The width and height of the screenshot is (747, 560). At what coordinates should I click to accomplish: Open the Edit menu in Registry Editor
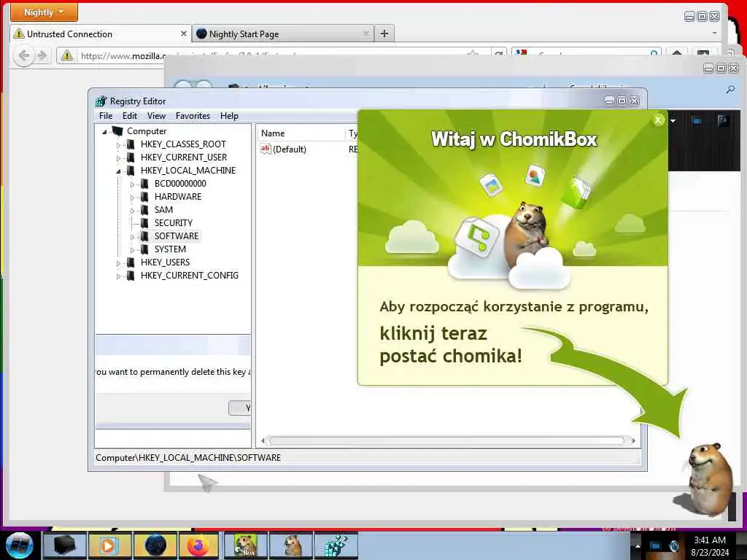[130, 116]
